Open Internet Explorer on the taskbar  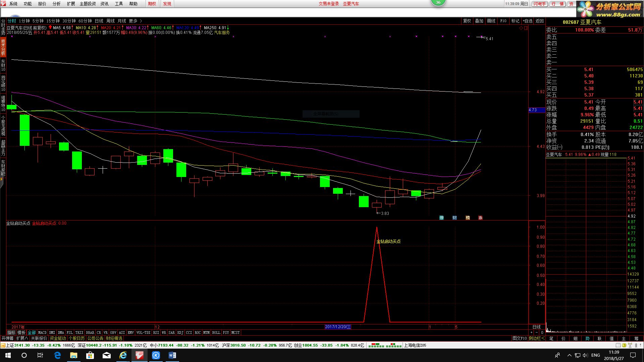(x=123, y=355)
